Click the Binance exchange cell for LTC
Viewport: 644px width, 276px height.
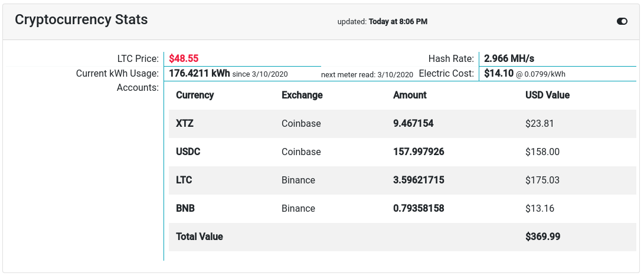click(298, 180)
